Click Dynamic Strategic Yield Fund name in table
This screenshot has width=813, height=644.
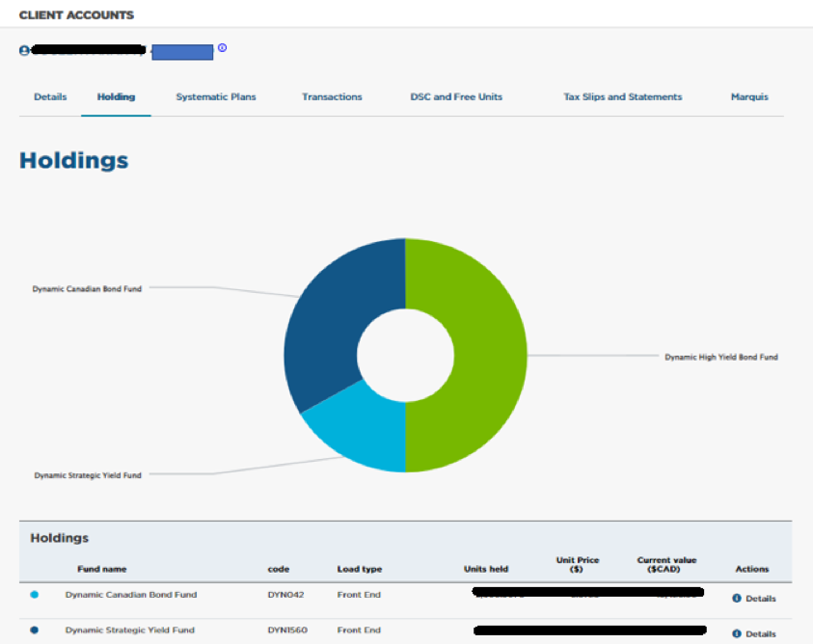[130, 630]
